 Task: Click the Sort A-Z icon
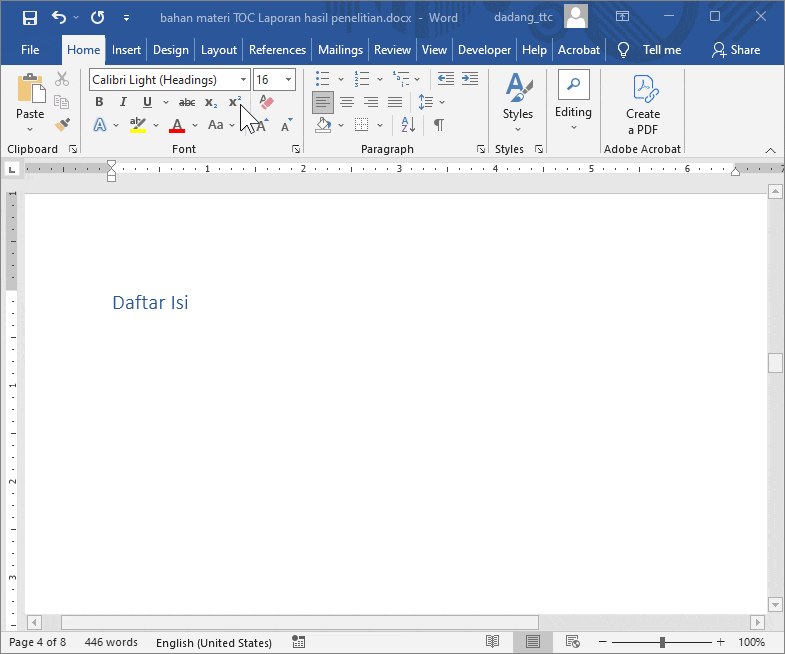coord(408,125)
